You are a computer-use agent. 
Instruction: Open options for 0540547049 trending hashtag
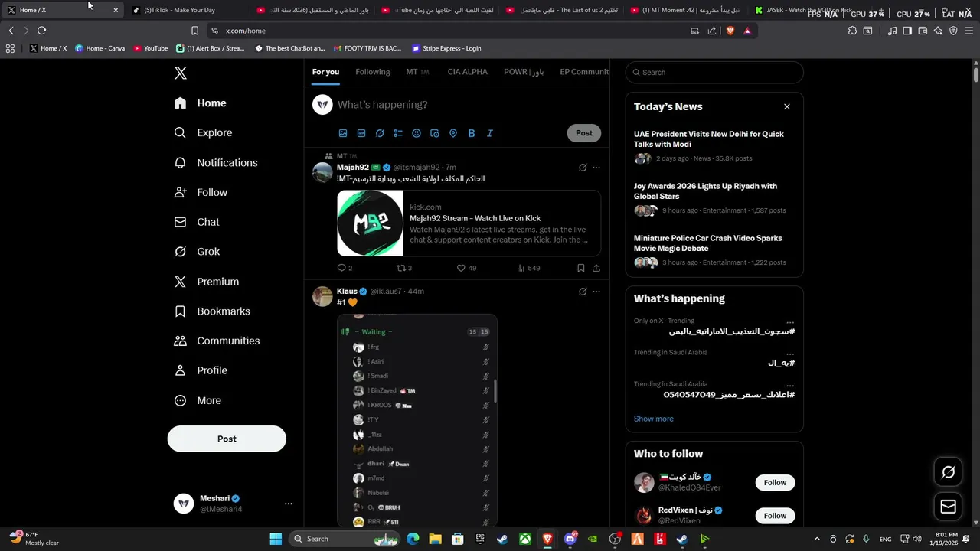coord(790,386)
